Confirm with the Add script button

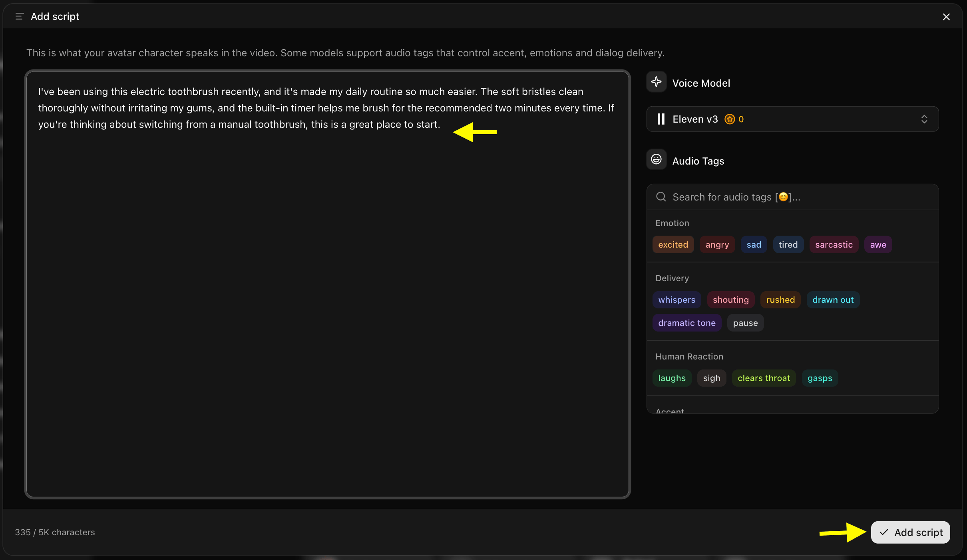point(910,532)
